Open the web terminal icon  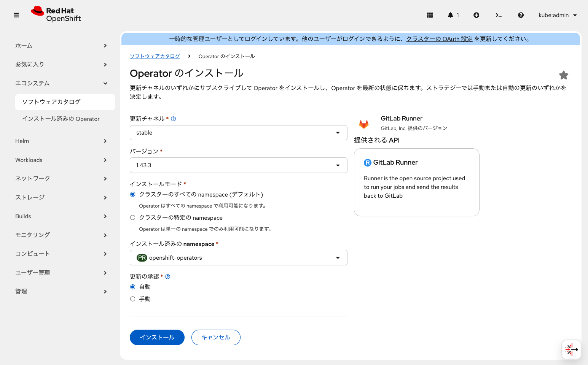pos(499,15)
